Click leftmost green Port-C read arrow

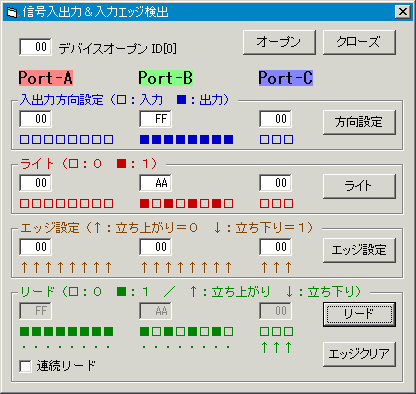[x=264, y=347]
